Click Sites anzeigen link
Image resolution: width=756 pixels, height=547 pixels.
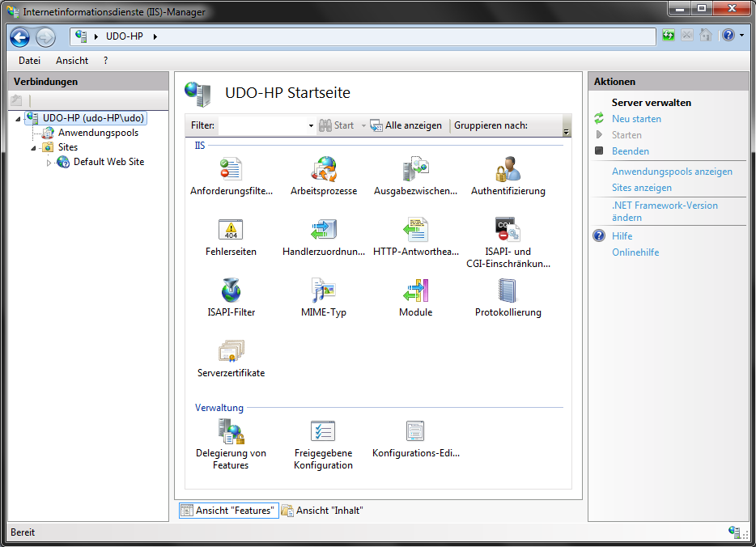click(641, 188)
